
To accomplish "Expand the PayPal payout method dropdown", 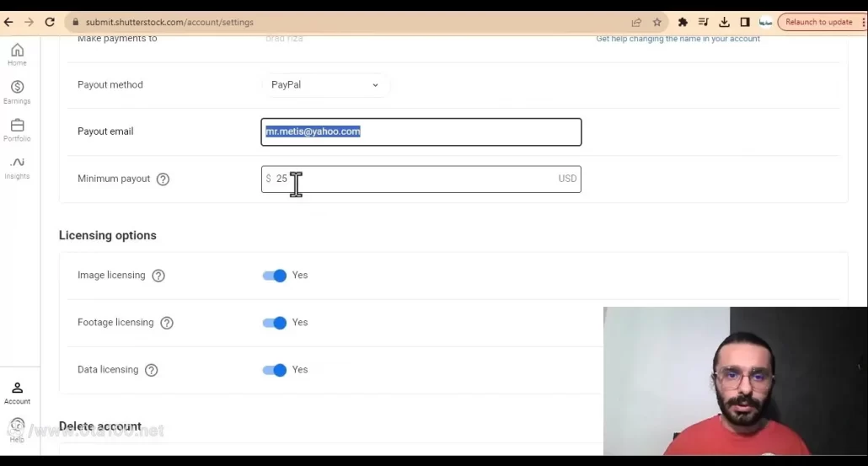I will click(x=325, y=85).
